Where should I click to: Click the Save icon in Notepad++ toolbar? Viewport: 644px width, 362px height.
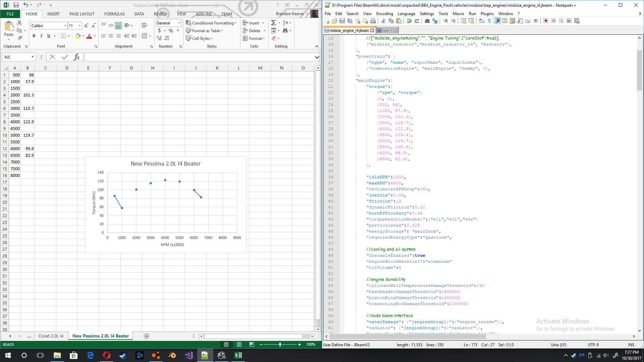(342, 21)
